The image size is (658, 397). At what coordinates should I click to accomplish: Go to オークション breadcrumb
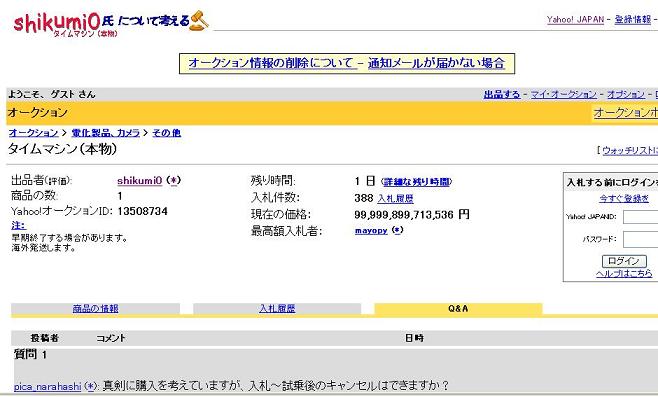(x=34, y=133)
